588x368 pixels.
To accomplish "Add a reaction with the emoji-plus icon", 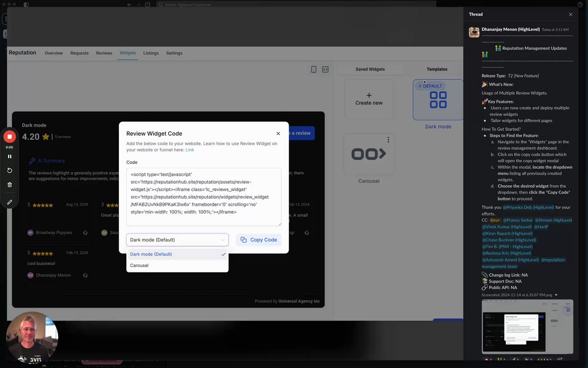I will coord(560,360).
